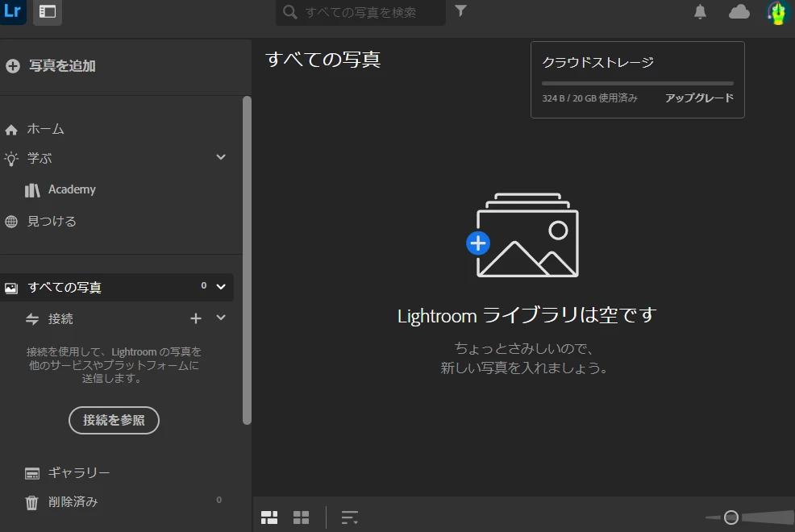The height and width of the screenshot is (532, 795).
Task: Click Lightroom ライブラリは空です text
Action: (527, 315)
